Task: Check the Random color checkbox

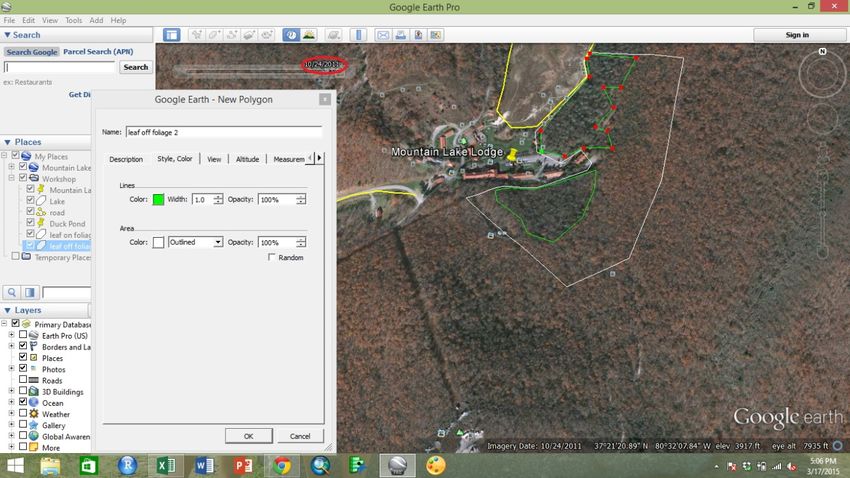Action: pyautogui.click(x=272, y=257)
